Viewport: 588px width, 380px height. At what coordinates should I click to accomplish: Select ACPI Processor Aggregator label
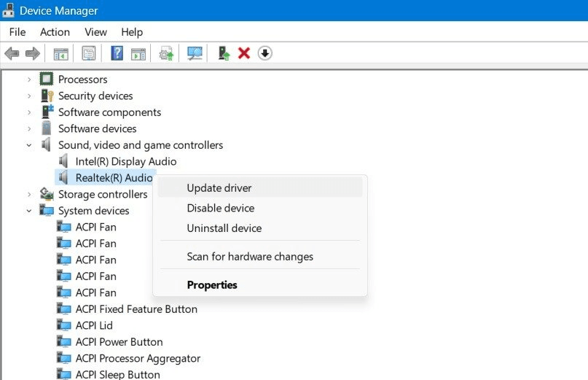tap(138, 358)
